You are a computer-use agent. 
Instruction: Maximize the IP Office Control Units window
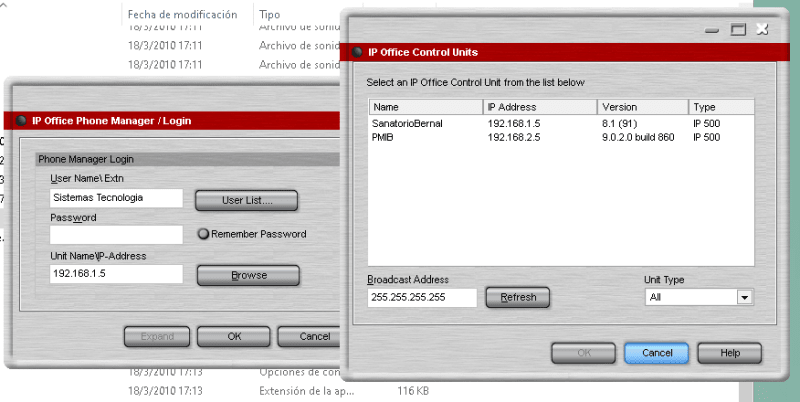(x=738, y=30)
